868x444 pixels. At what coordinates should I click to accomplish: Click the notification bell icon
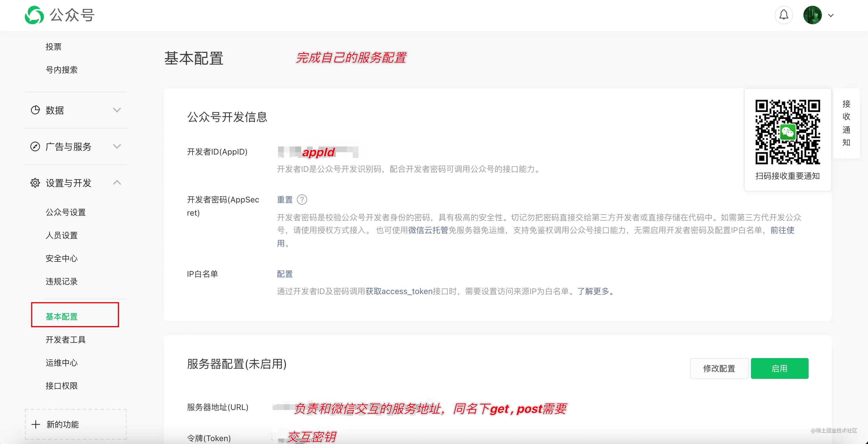(784, 15)
